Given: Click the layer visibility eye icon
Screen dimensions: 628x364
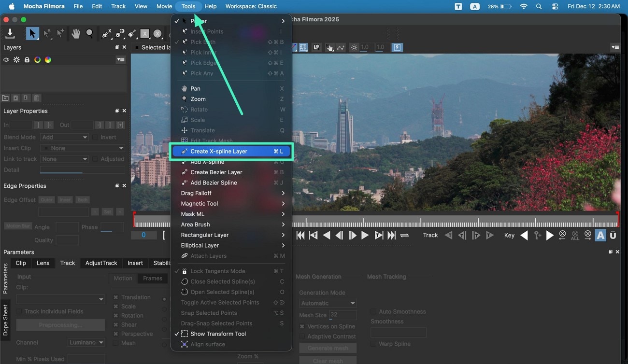Looking at the screenshot, I should click(x=6, y=59).
